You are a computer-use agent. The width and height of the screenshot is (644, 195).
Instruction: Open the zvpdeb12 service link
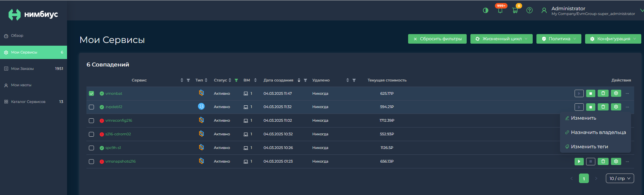pos(114,107)
